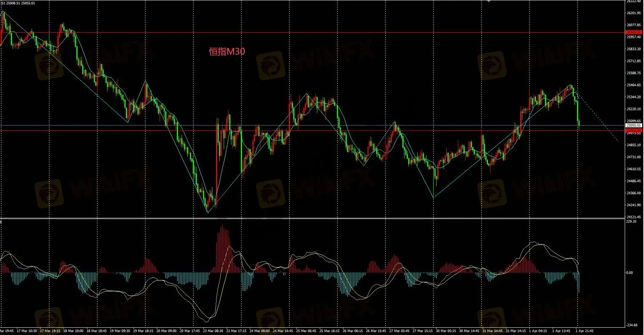This screenshot has width=644, height=335.
Task: Click the 25 Mar 06:45 time axis label
Action: [x=306, y=331]
